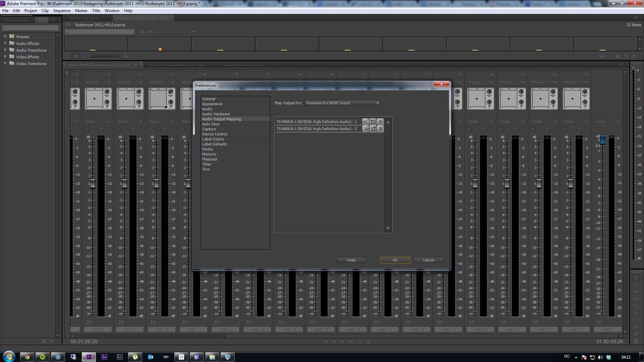644x362 pixels.
Task: Open Read automation dropdown on Master track
Action: [607, 121]
